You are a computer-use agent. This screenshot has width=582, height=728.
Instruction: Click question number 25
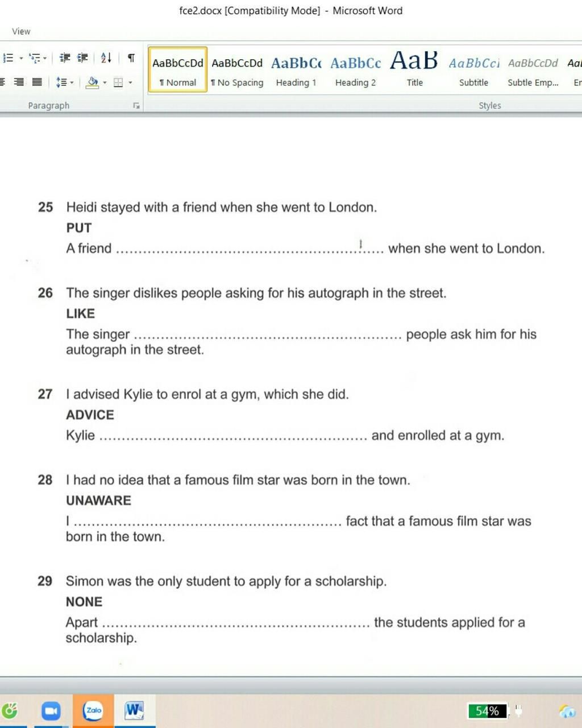coord(45,208)
